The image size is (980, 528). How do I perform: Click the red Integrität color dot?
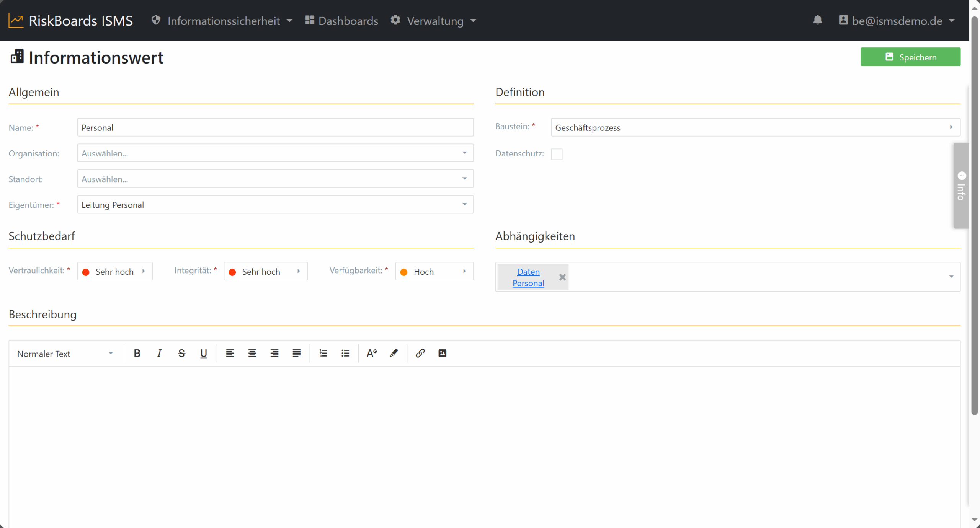232,272
